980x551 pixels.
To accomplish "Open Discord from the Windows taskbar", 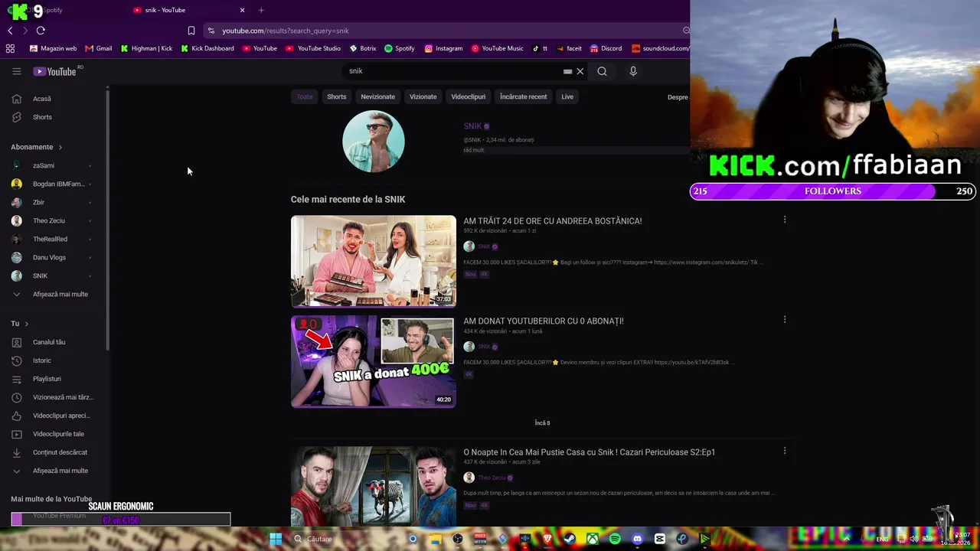I will pos(638,539).
